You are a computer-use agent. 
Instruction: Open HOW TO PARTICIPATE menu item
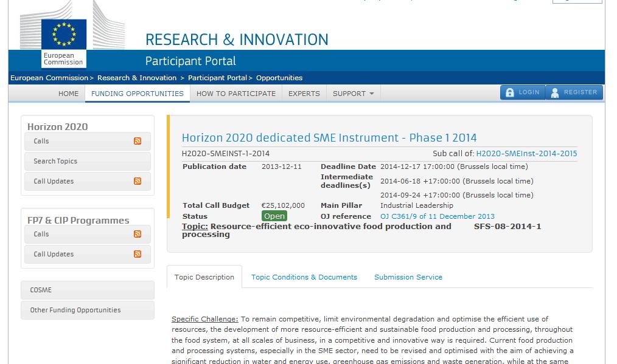(235, 94)
